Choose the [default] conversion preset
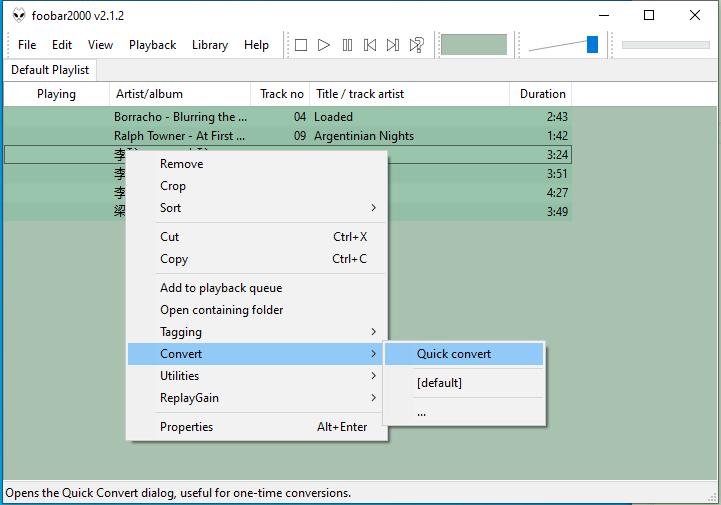Screen dimensions: 721x505 [x=439, y=383]
